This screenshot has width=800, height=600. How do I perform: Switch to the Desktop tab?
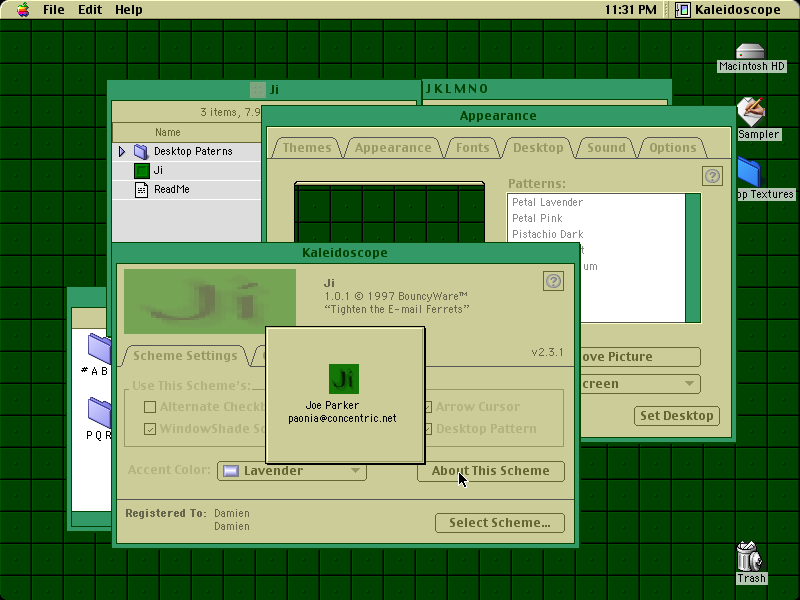pyautogui.click(x=538, y=148)
